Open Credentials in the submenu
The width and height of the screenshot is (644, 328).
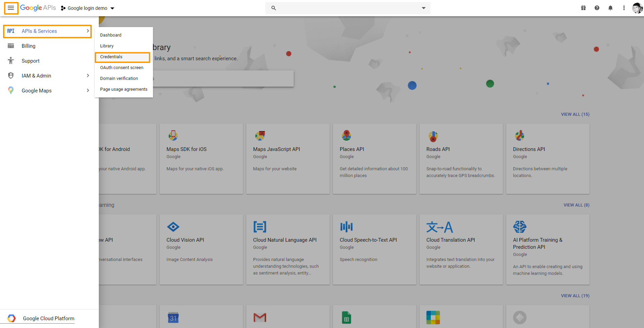pyautogui.click(x=123, y=57)
